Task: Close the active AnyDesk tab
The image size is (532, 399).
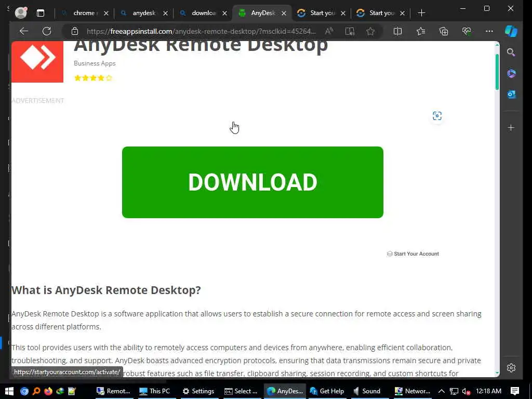Action: (284, 13)
